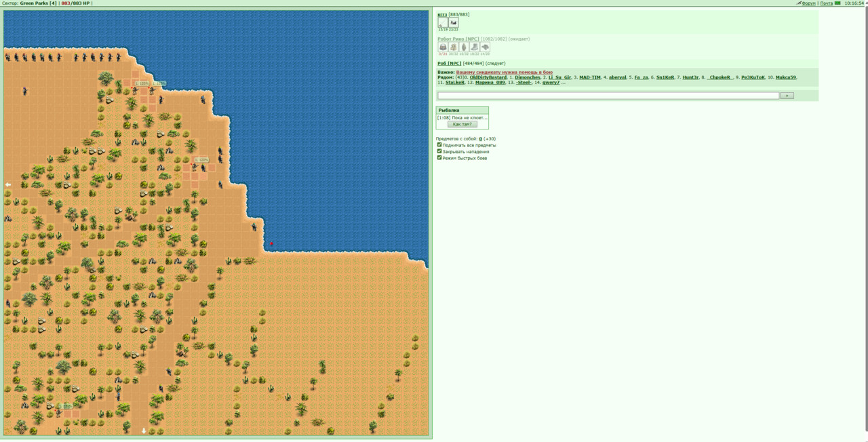This screenshot has height=442, width=868.
Task: Open Роб [NPC] link
Action: pyautogui.click(x=449, y=63)
